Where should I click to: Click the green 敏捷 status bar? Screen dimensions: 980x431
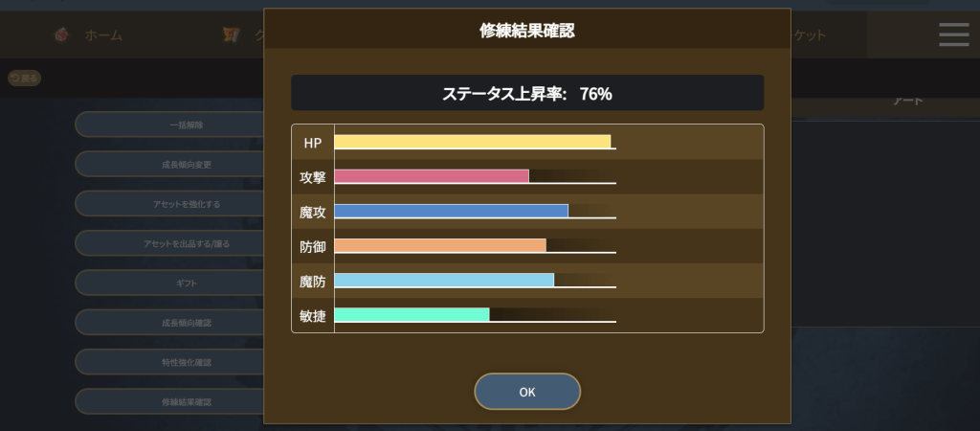tap(412, 314)
